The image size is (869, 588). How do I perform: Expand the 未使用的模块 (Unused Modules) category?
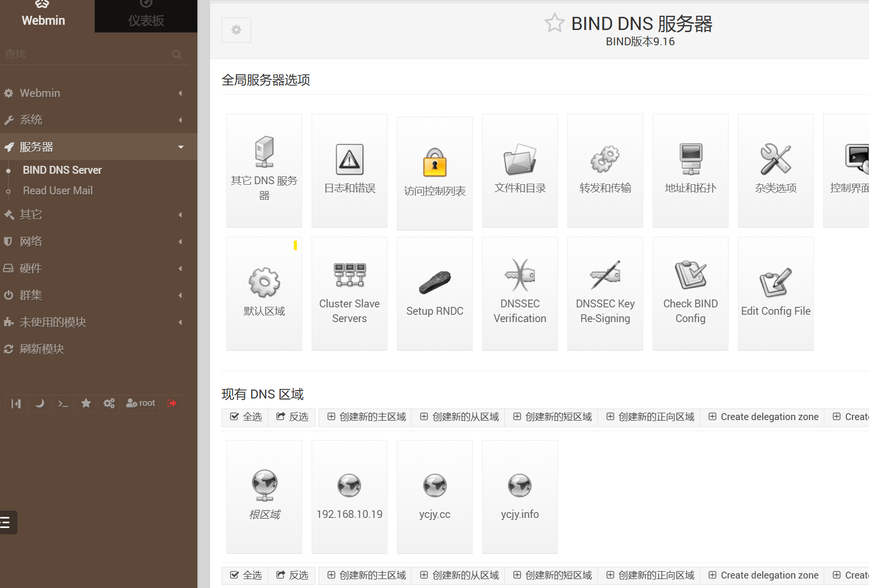98,322
